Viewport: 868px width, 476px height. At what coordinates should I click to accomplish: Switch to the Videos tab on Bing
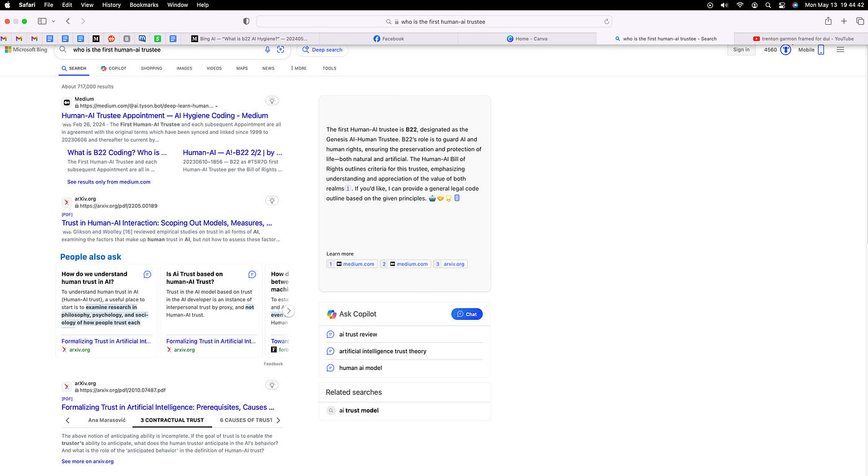point(214,68)
